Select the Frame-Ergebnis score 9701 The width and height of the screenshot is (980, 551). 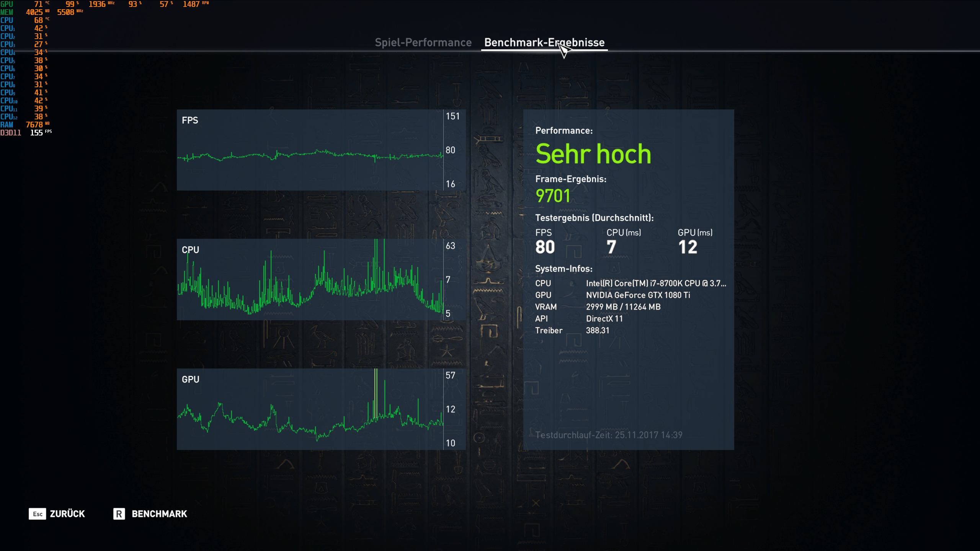[553, 196]
